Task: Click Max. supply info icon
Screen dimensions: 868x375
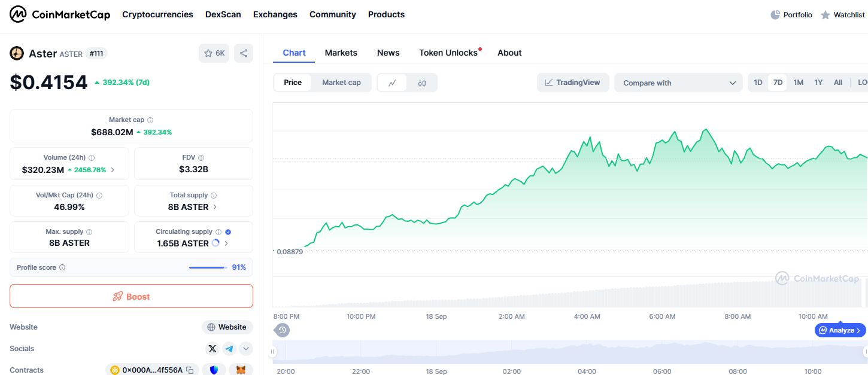Action: [89, 232]
